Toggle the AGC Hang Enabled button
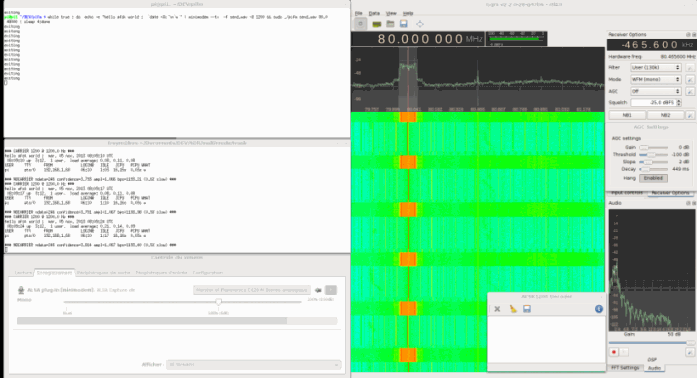 [x=653, y=178]
